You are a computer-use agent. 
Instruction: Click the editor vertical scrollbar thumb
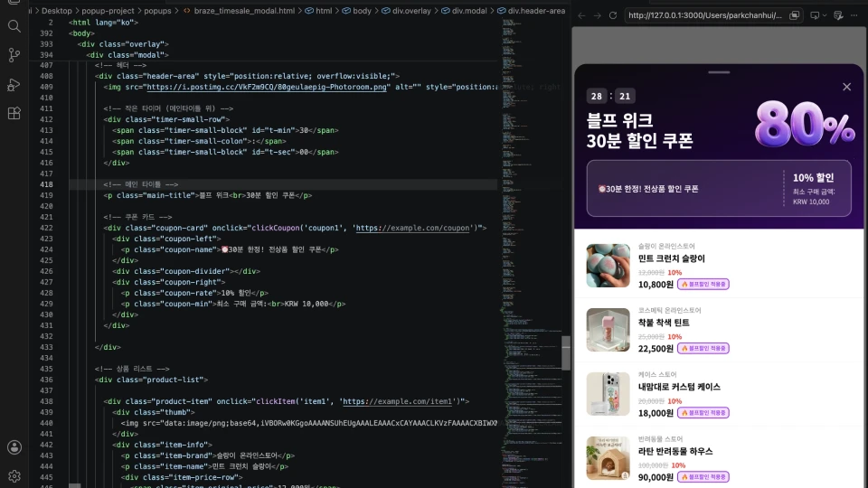point(566,353)
